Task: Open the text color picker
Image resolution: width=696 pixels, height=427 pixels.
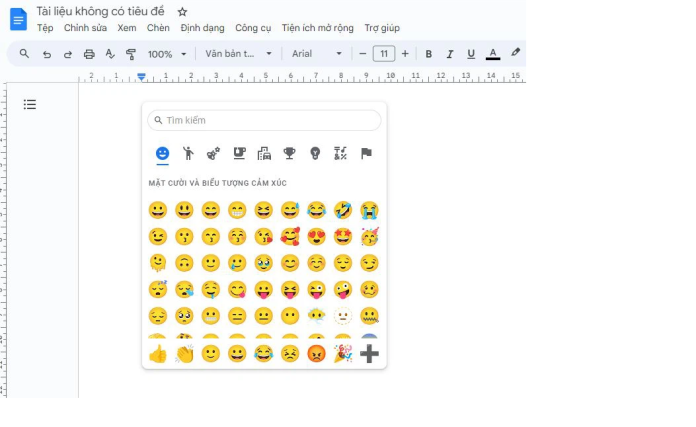Action: coord(492,54)
